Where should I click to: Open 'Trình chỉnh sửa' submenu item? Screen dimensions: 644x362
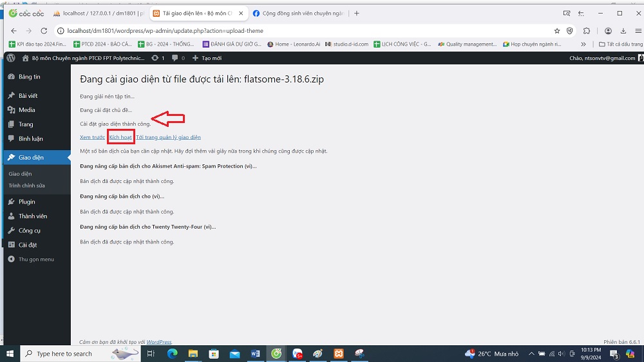point(26,186)
